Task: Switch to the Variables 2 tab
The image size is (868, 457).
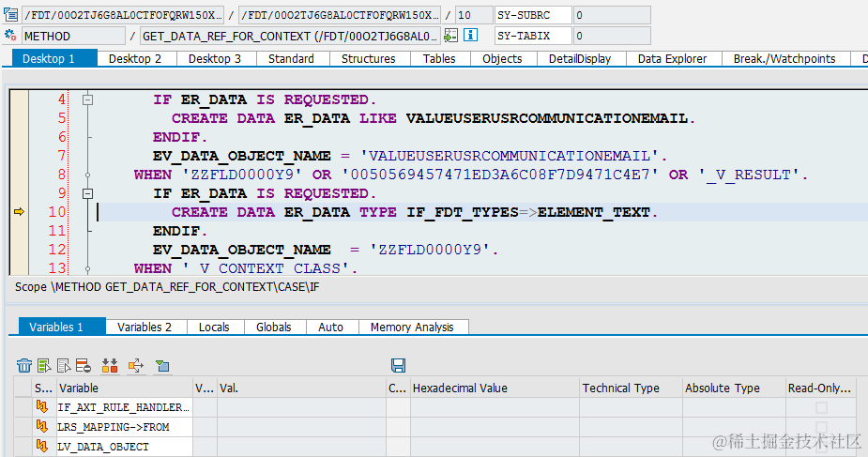Action: click(146, 327)
